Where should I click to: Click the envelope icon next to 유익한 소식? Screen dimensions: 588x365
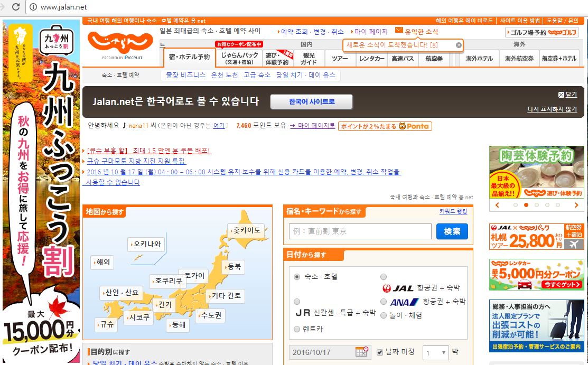pos(399,31)
